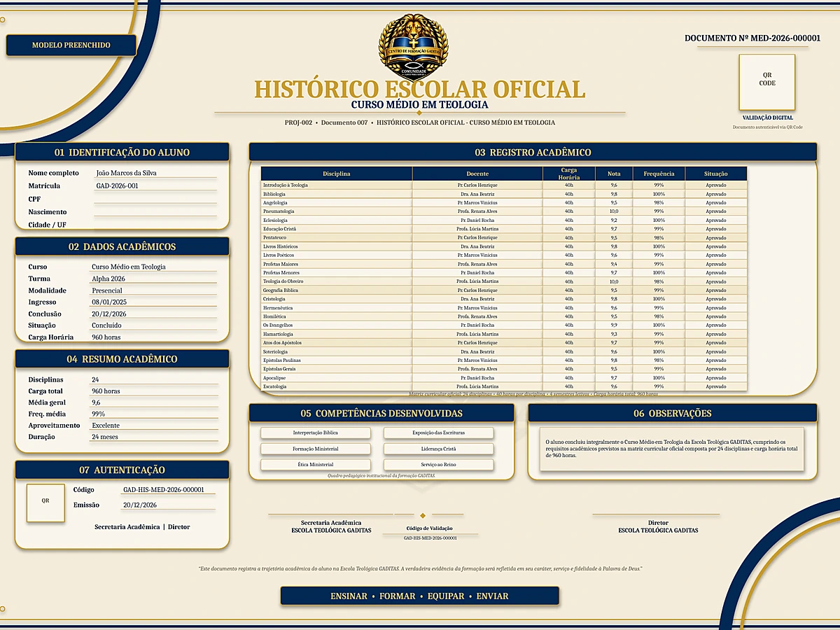Click the Código value 'GAD-HIS-MED-2026-000001' in Autenticação

(x=164, y=490)
